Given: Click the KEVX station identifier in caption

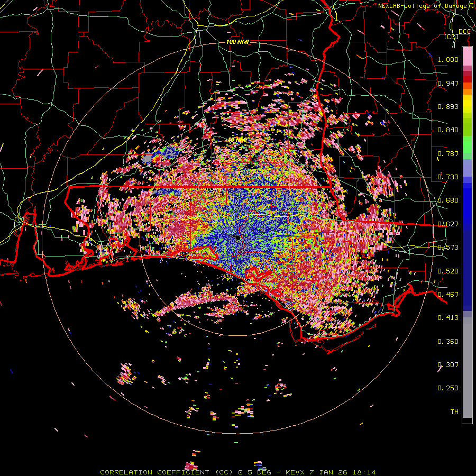Looking at the screenshot, I should point(294,472).
